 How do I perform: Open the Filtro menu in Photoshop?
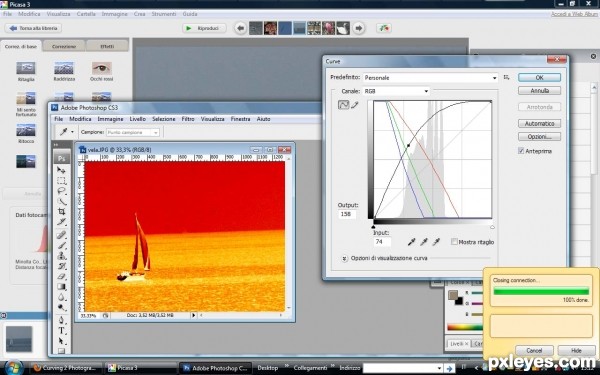tap(188, 119)
